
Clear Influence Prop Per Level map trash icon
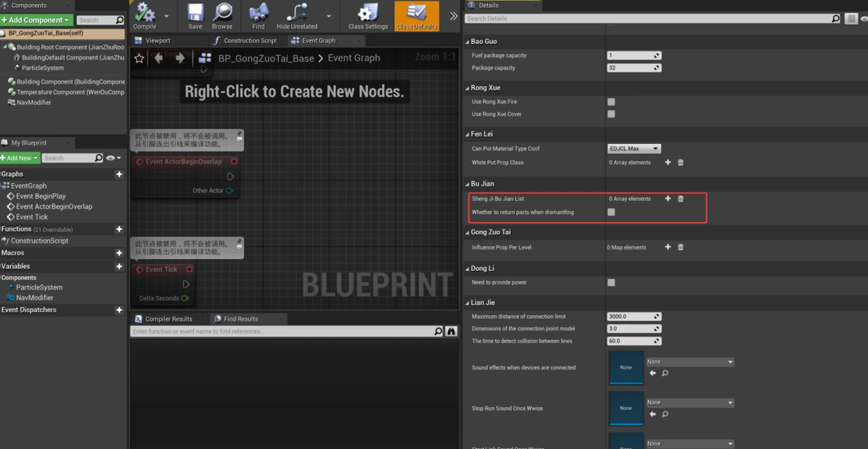click(x=681, y=247)
